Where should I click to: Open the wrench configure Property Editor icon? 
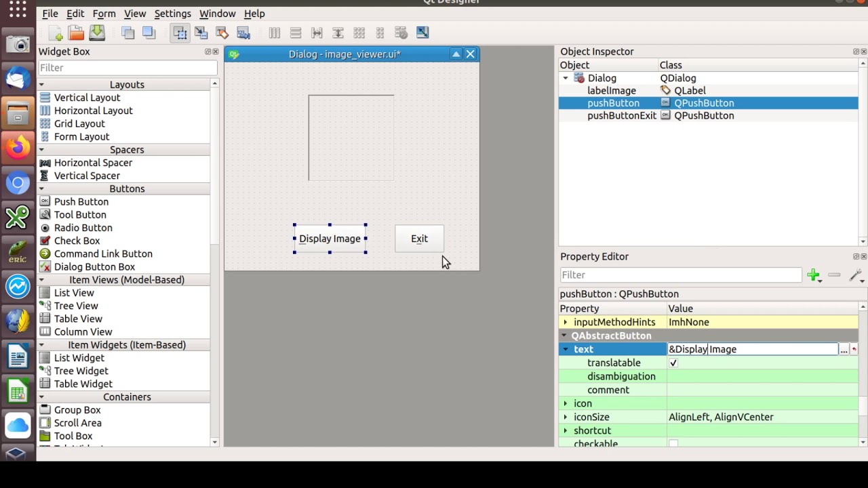point(855,275)
